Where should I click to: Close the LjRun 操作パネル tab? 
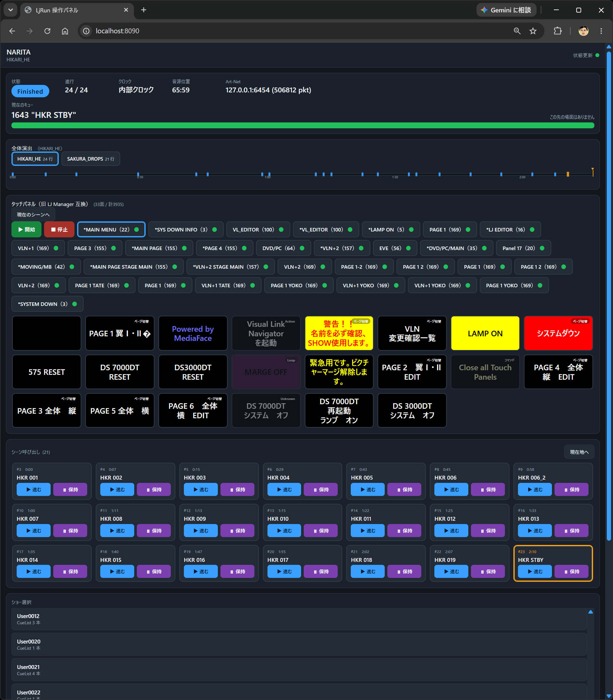point(126,10)
